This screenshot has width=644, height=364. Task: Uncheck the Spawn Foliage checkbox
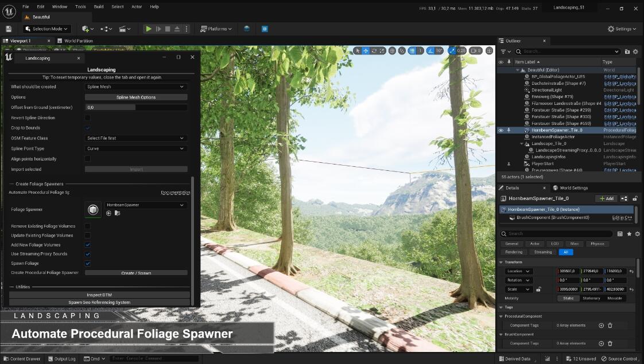pos(88,264)
